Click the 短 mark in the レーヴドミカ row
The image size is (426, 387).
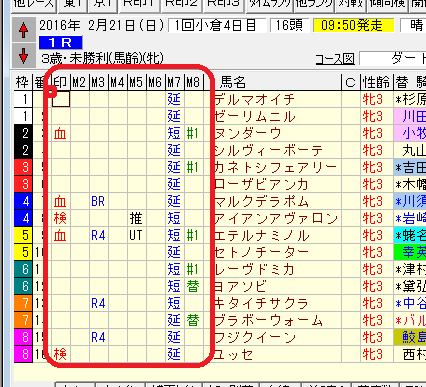(174, 269)
